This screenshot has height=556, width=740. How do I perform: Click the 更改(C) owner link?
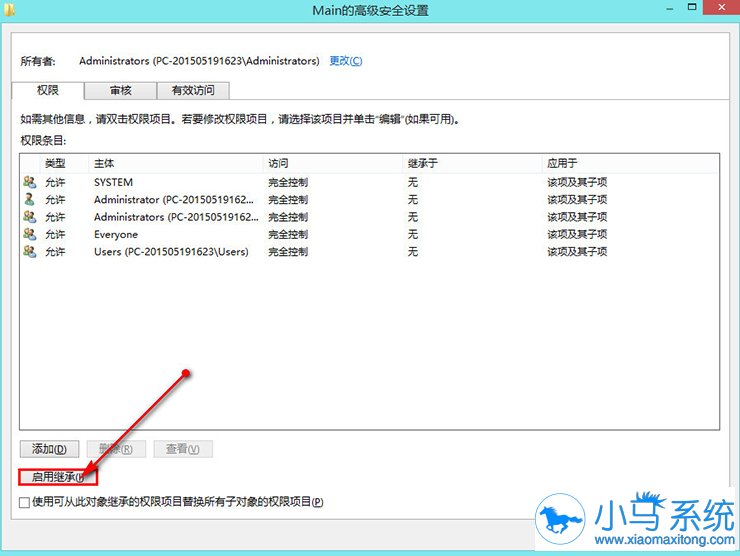click(346, 61)
